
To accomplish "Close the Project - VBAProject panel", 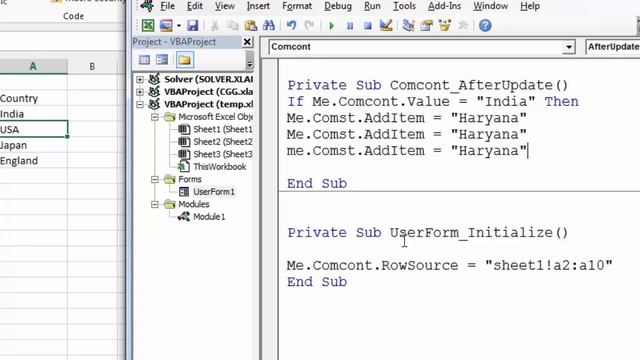I will click(247, 42).
